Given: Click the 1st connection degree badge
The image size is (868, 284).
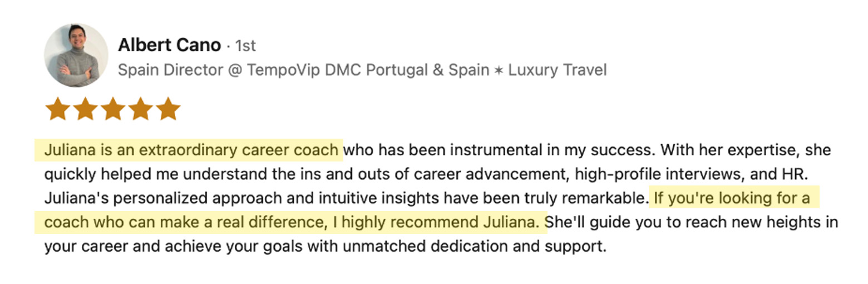Looking at the screenshot, I should click(245, 45).
